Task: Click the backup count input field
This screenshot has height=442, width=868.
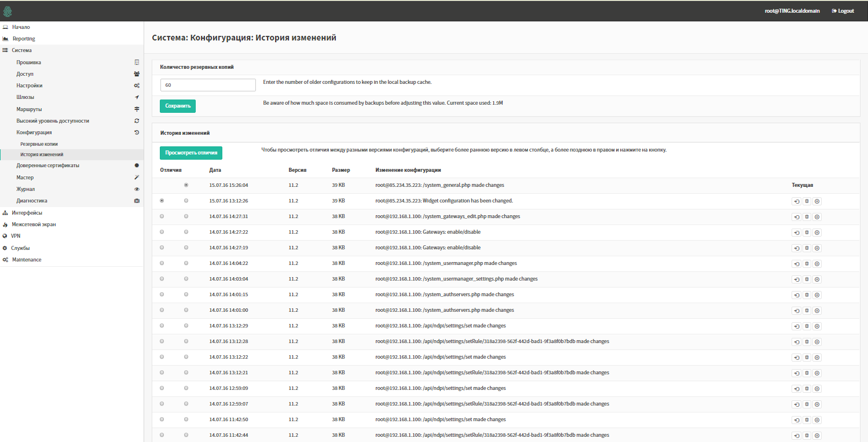Action: coord(208,85)
